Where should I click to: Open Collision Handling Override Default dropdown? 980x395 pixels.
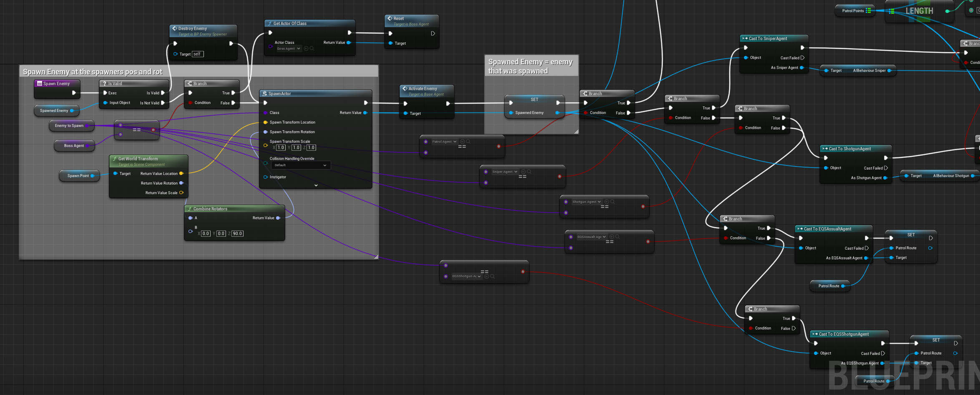301,165
